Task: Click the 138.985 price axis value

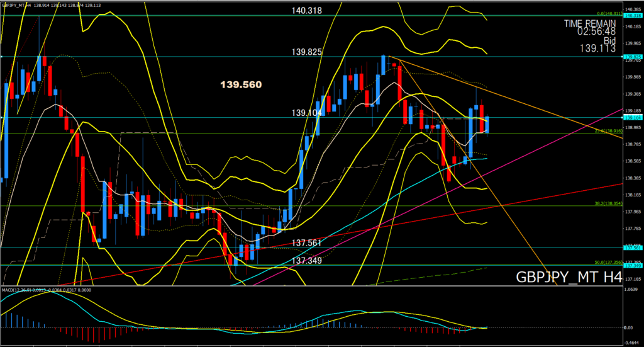Action: point(633,127)
